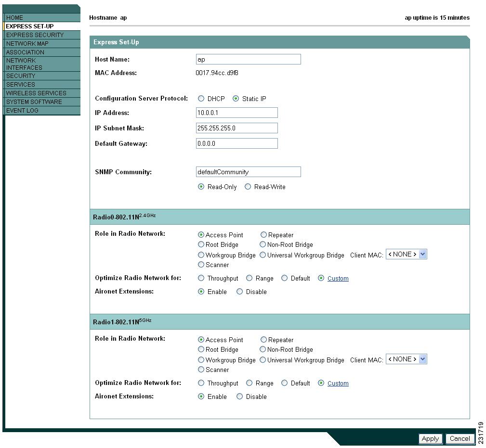This screenshot has height=448, width=486.
Task: Set Radio1 role to Access Point
Action: click(x=201, y=340)
